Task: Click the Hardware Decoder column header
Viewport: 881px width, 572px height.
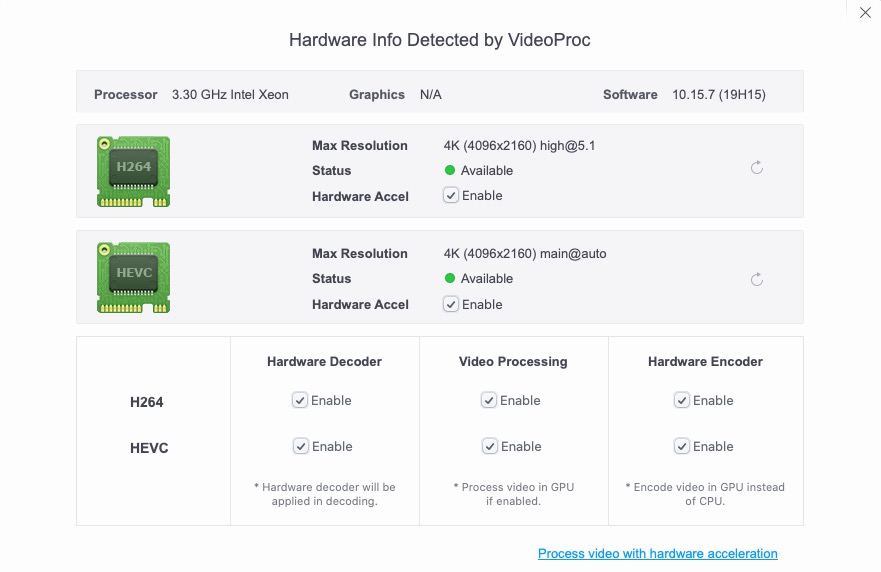Action: coord(324,361)
